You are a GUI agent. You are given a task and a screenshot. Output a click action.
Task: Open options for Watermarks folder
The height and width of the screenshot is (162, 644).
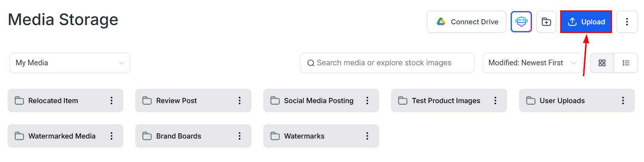367,136
